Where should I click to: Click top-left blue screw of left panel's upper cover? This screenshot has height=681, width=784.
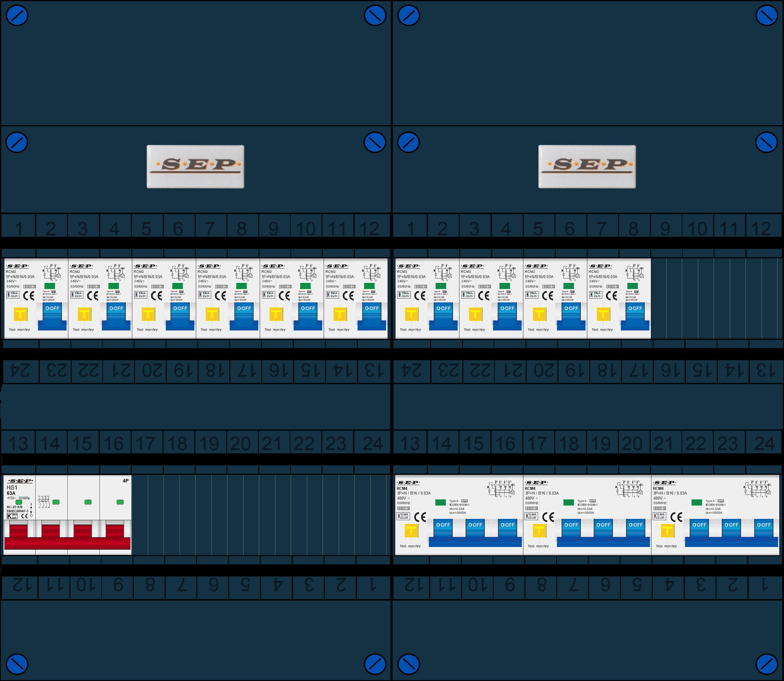pos(17,15)
